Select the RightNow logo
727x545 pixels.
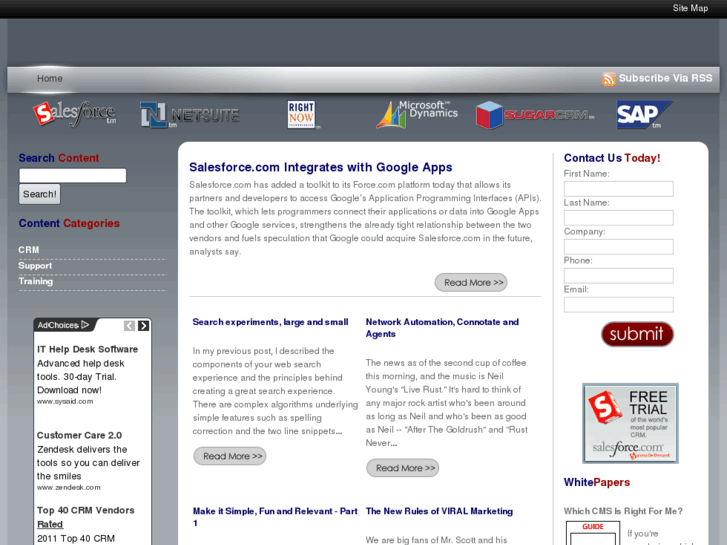tap(301, 114)
